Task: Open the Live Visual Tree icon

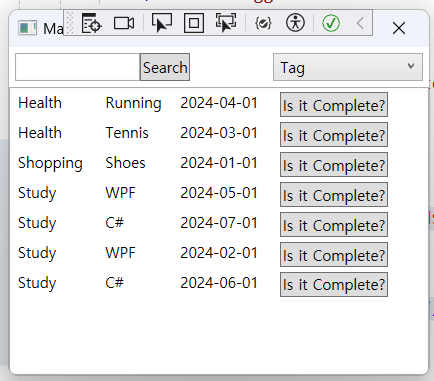Action: pyautogui.click(x=91, y=23)
